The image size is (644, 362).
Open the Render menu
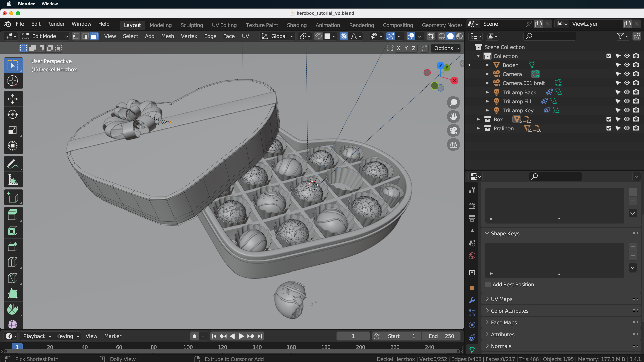(x=56, y=24)
